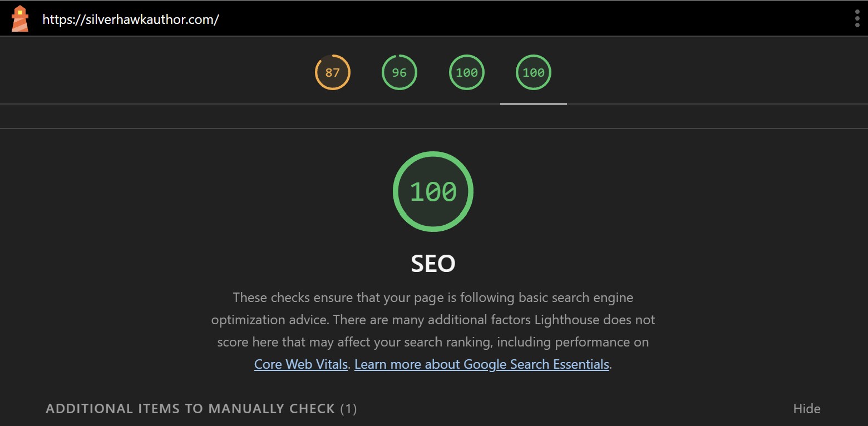Select the Performance score gauge showing 87

332,72
